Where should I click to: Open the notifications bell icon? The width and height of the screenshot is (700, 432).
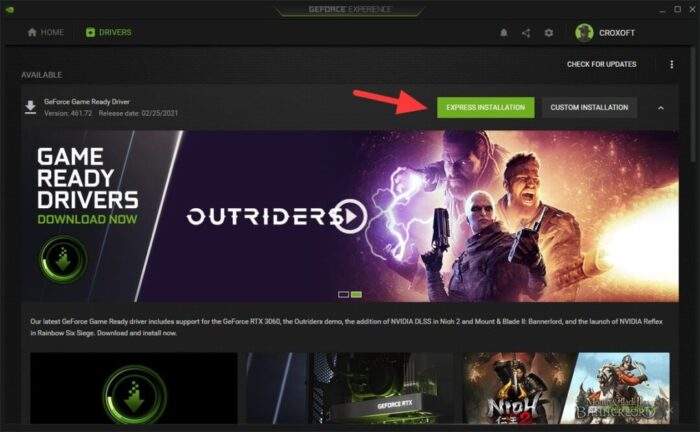click(504, 33)
